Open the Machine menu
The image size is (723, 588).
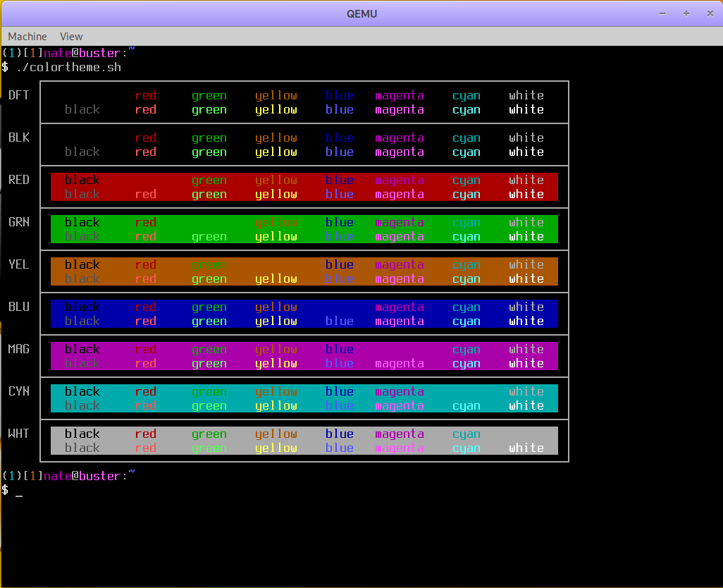(x=27, y=36)
